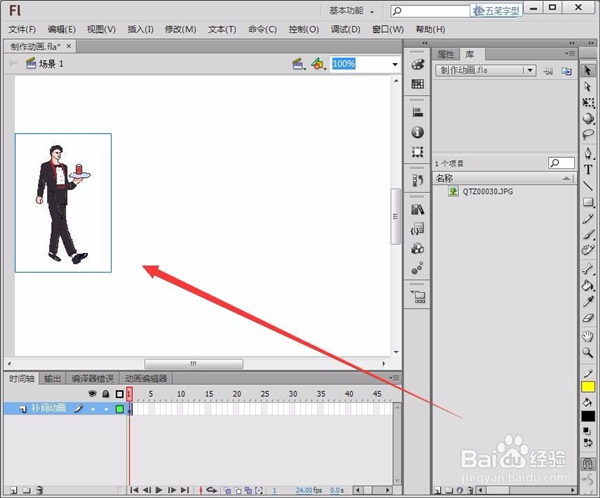Open the 修改(M) menu
The image size is (600, 498).
click(x=180, y=29)
